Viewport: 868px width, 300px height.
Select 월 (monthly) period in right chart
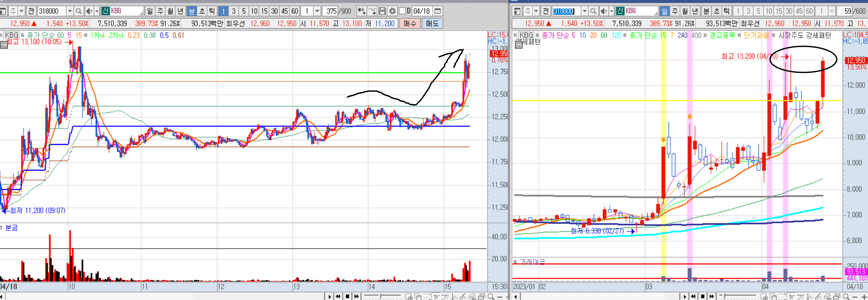click(685, 11)
